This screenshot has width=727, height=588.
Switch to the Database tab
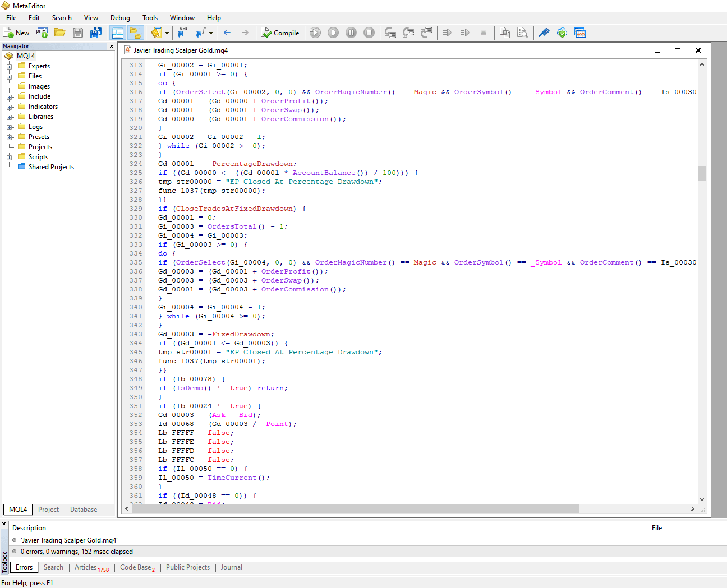tap(84, 510)
